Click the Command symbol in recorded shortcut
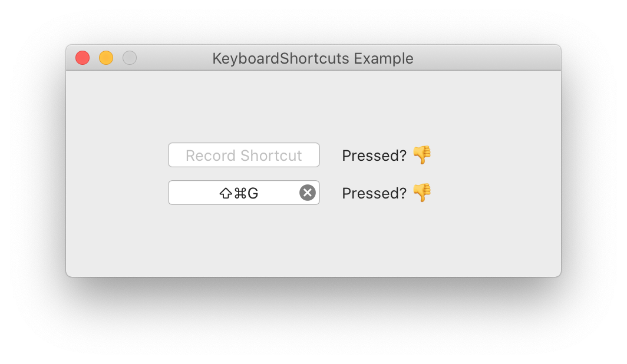The image size is (627, 364). point(240,193)
